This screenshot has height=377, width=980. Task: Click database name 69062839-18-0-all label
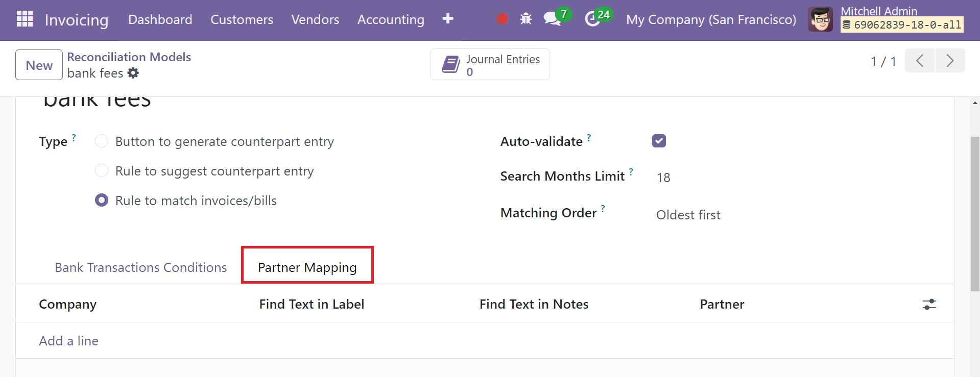click(x=902, y=24)
